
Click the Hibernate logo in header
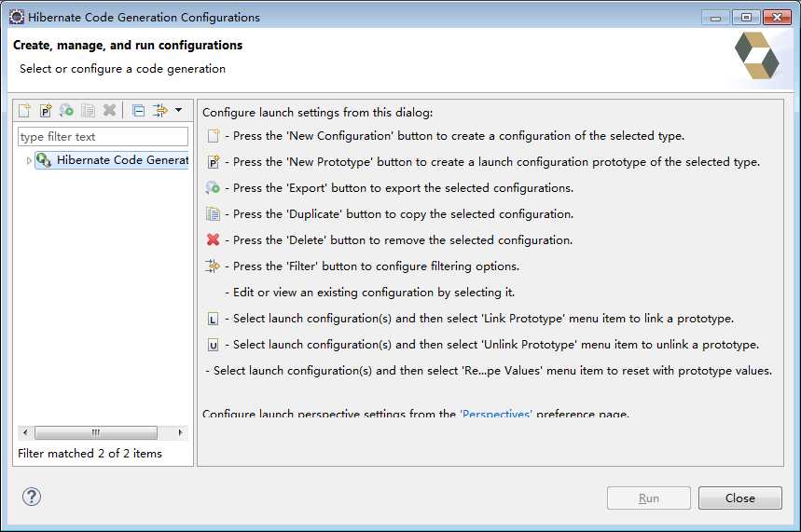756,56
